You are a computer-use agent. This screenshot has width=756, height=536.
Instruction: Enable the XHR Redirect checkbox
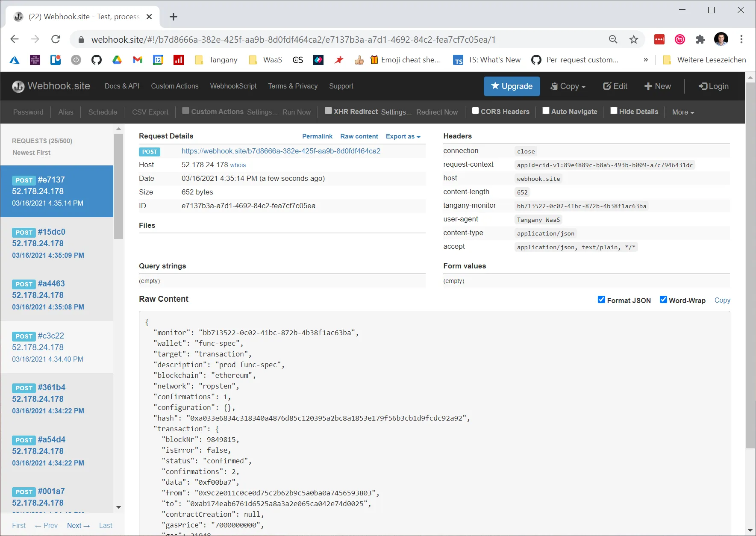coord(328,111)
